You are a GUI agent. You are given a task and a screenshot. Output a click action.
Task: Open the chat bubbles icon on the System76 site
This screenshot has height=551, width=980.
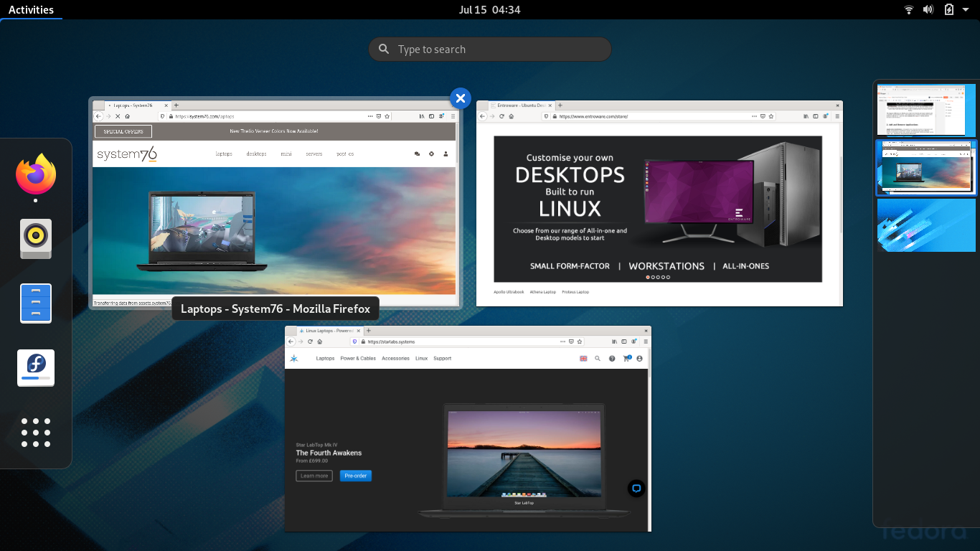(x=418, y=154)
